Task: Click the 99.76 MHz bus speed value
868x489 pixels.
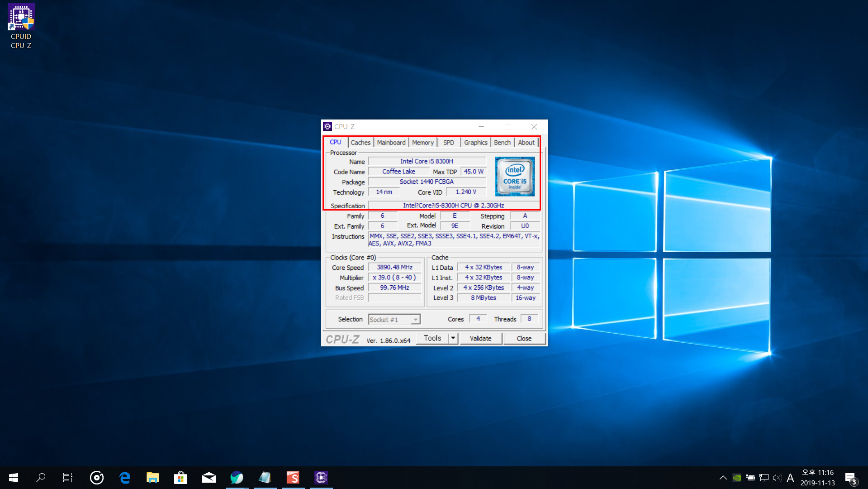Action: tap(395, 288)
